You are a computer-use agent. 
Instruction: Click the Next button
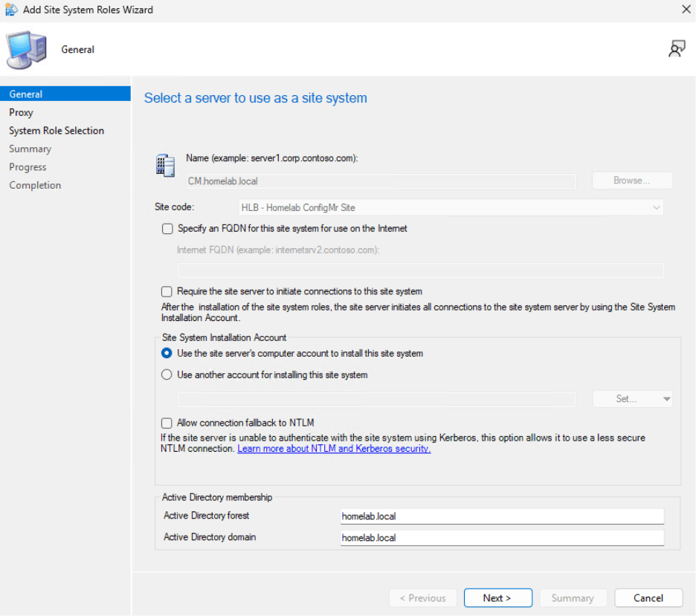pos(497,597)
